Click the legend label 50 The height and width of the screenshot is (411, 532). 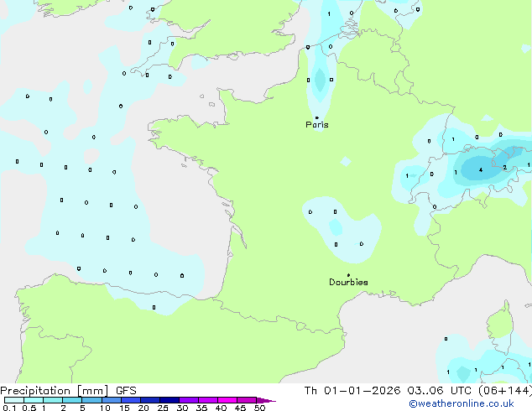(260, 408)
